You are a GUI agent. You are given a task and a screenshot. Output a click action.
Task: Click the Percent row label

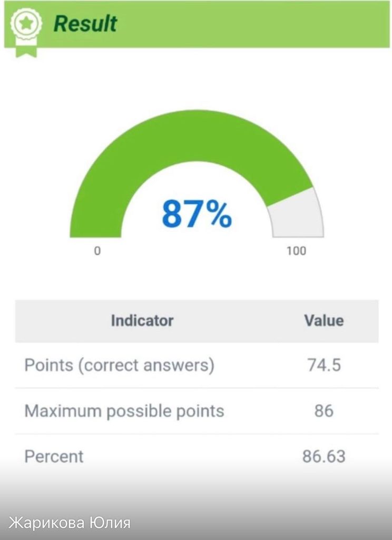coord(54,456)
